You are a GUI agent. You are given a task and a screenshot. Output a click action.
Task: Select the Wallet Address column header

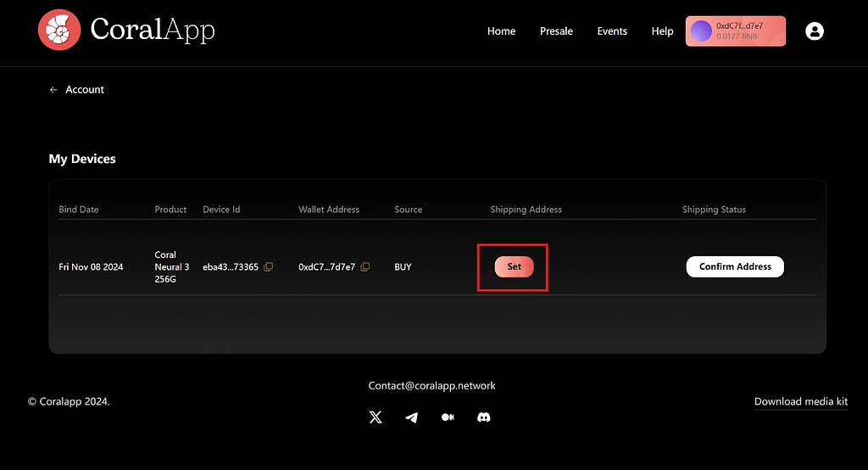[329, 210]
